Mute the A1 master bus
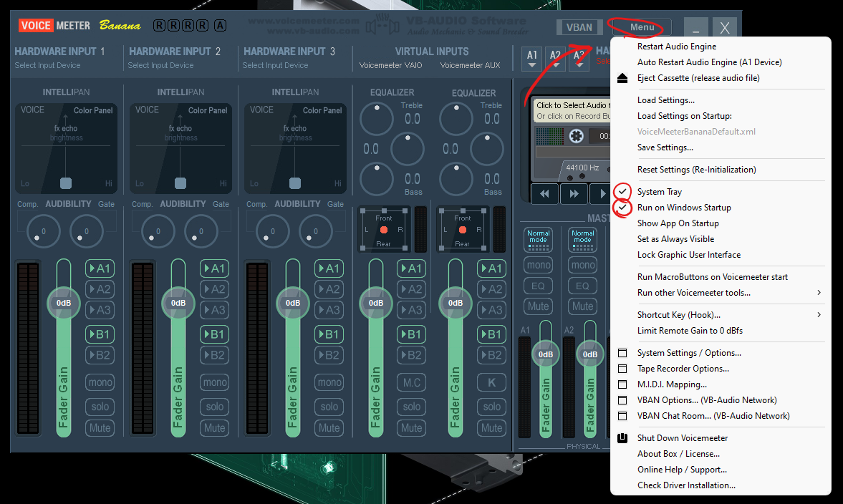 (538, 306)
